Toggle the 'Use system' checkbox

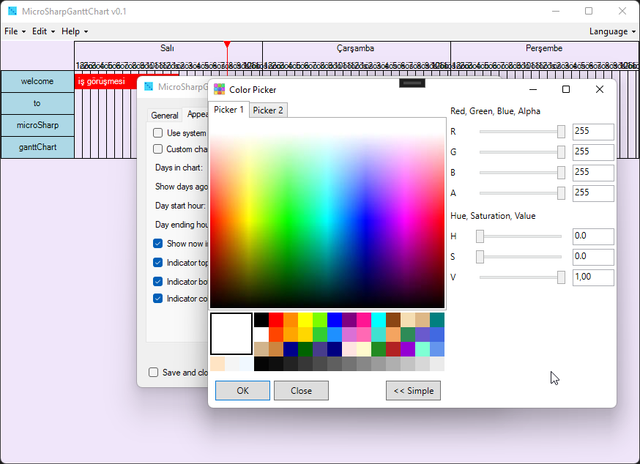[x=158, y=133]
